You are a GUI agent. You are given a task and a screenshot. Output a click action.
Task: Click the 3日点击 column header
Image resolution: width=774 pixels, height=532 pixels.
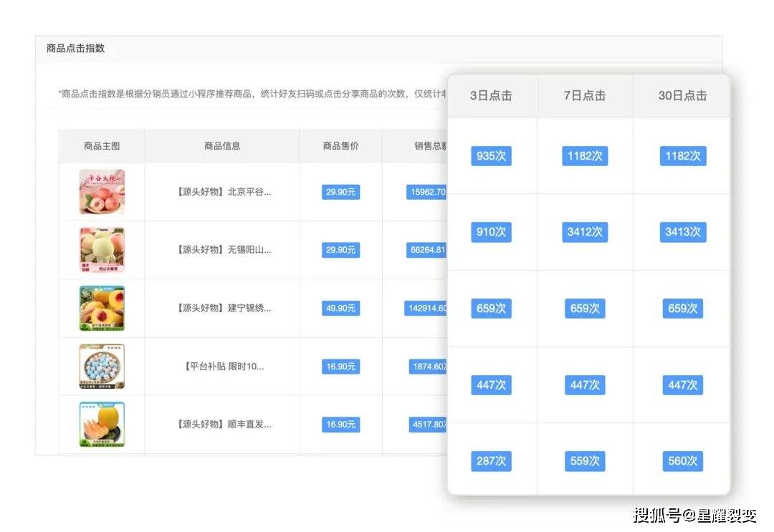tap(491, 95)
